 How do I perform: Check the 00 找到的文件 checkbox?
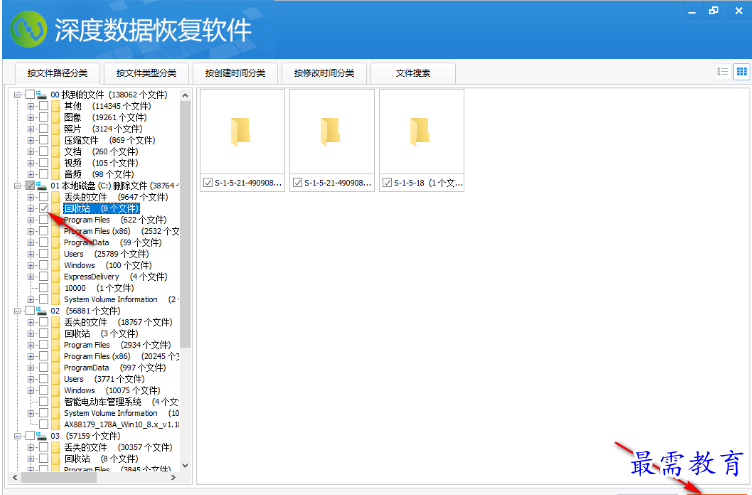point(30,94)
